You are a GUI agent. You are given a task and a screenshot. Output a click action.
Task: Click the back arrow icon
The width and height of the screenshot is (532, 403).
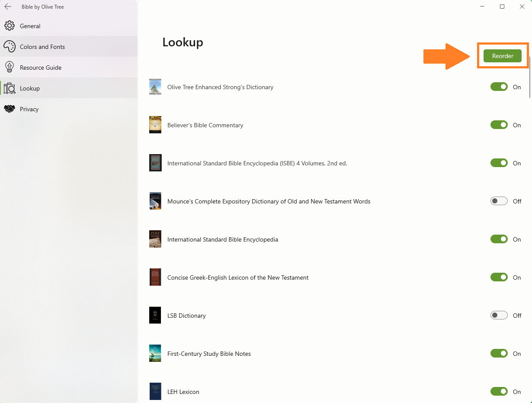pos(8,7)
